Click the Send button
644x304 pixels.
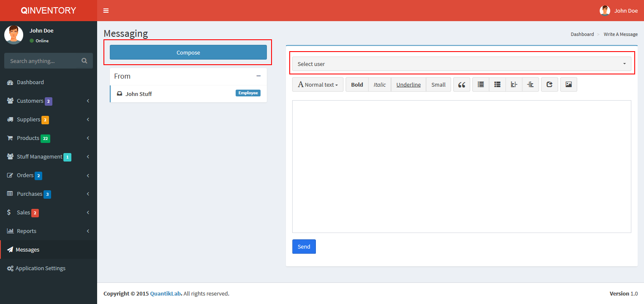(304, 246)
